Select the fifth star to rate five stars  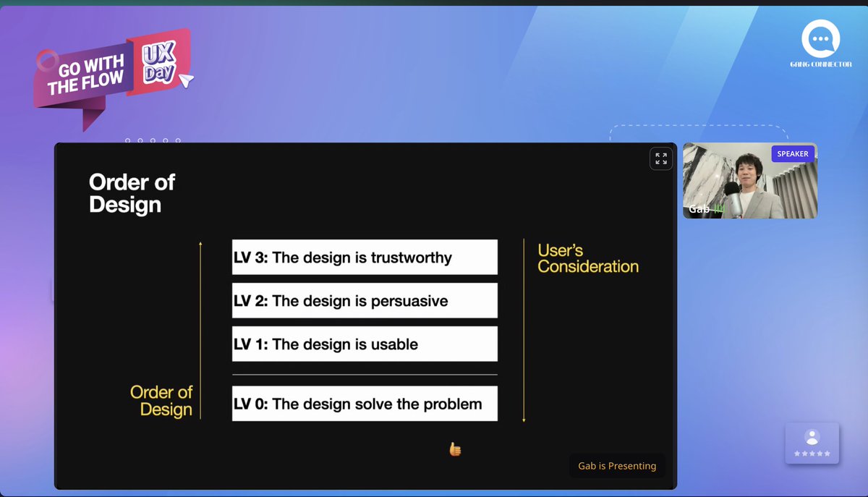click(x=827, y=454)
